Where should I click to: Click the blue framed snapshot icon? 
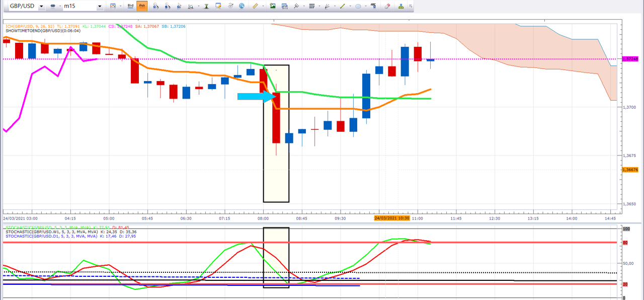(x=284, y=6)
